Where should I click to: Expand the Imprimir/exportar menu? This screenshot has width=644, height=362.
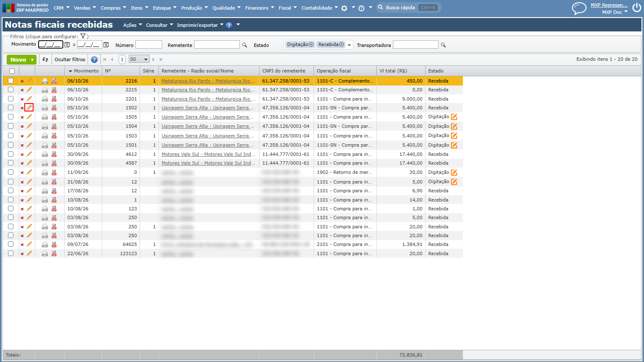pyautogui.click(x=200, y=25)
